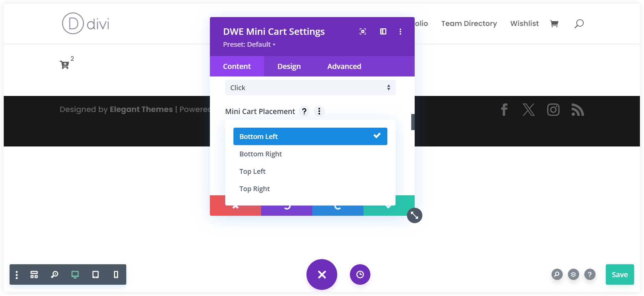Open the Instagram footer icon

[553, 110]
